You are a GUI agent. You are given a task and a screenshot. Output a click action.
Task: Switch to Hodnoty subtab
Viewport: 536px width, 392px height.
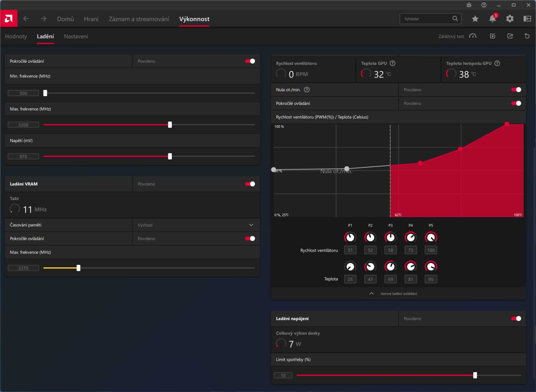pos(16,36)
